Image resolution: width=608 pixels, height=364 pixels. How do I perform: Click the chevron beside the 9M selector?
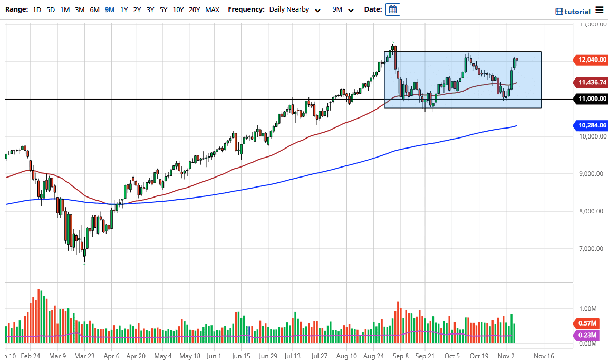click(350, 10)
